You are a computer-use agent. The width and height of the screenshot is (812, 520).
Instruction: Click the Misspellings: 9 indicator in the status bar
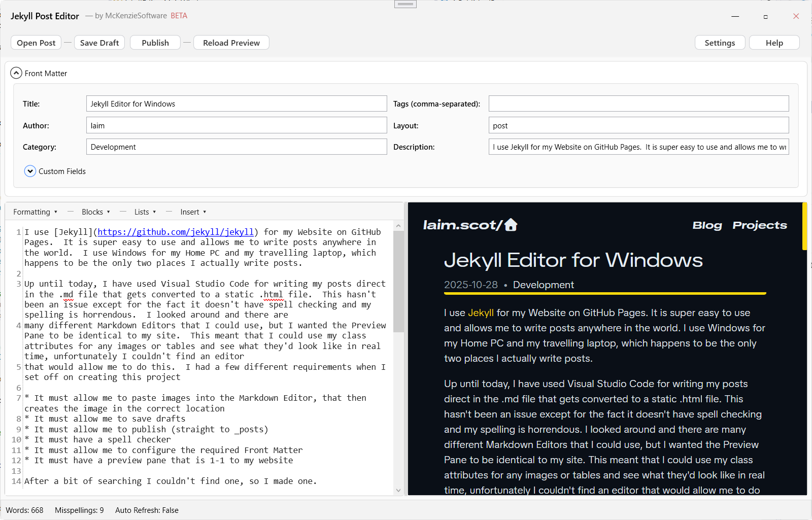(79, 510)
